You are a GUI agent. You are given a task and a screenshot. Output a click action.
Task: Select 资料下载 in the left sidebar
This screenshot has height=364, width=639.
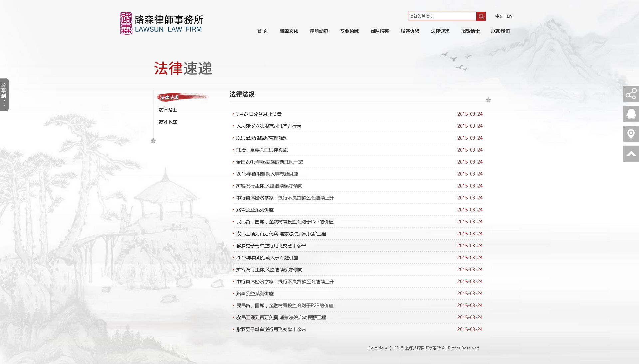click(168, 122)
